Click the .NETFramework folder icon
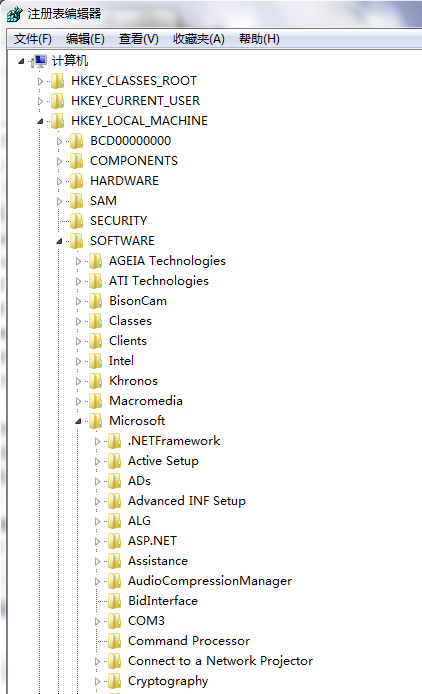Viewport: 422px width, 694px height. tap(114, 441)
